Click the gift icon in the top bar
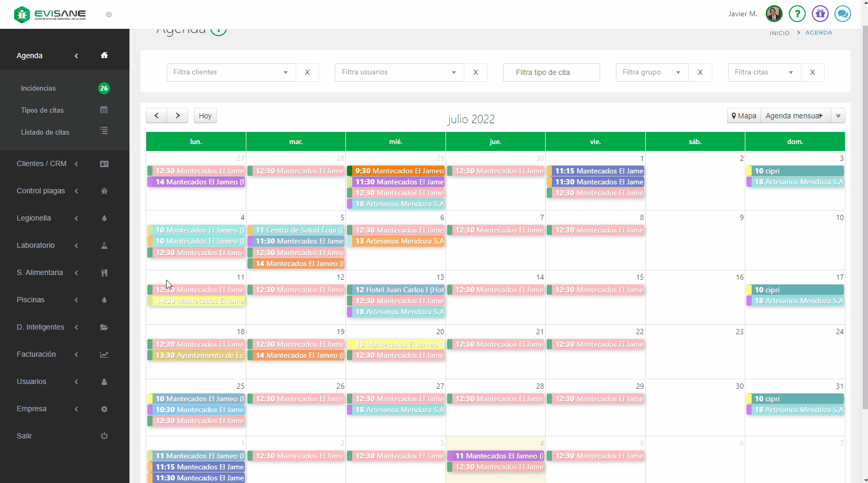This screenshot has width=868, height=483. pos(820,14)
